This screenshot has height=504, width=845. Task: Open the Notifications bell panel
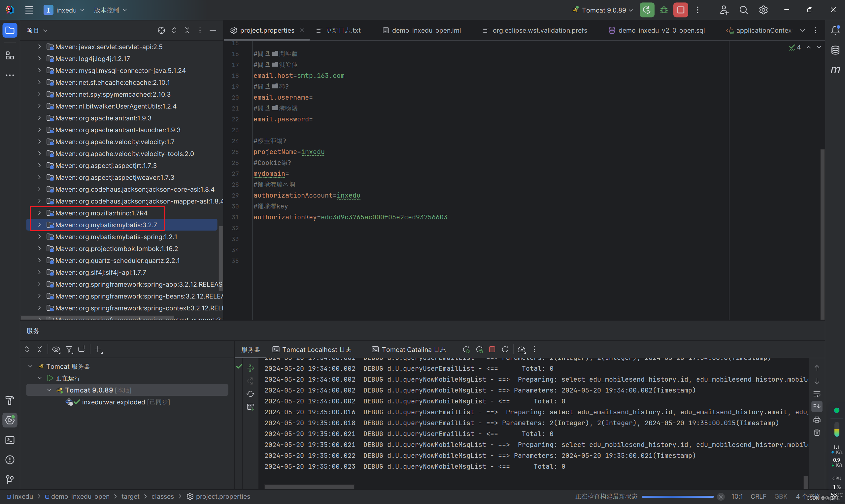[x=835, y=30]
